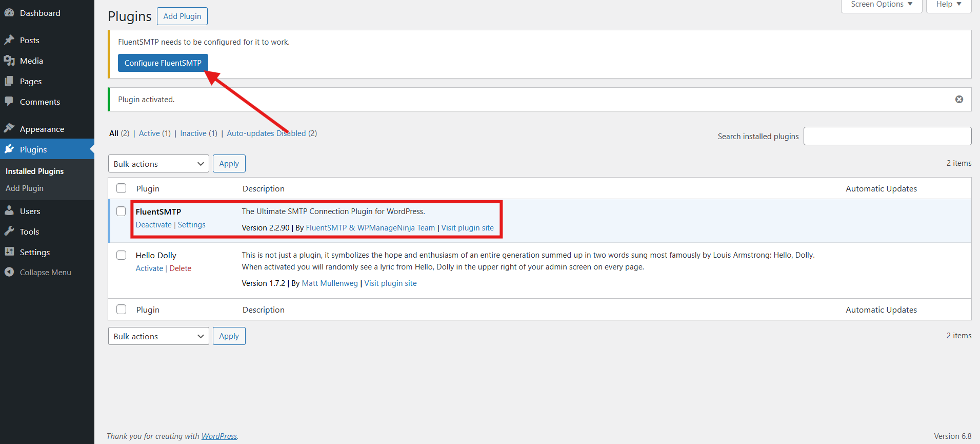Viewport: 980px width, 444px height.
Task: Dismiss the 'Plugin activated' notice
Action: [959, 100]
